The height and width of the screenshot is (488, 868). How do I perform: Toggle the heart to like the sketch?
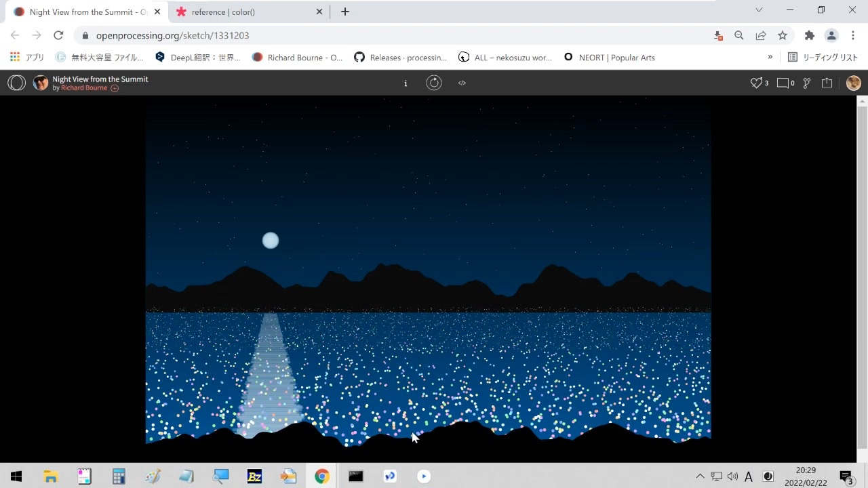(x=755, y=83)
